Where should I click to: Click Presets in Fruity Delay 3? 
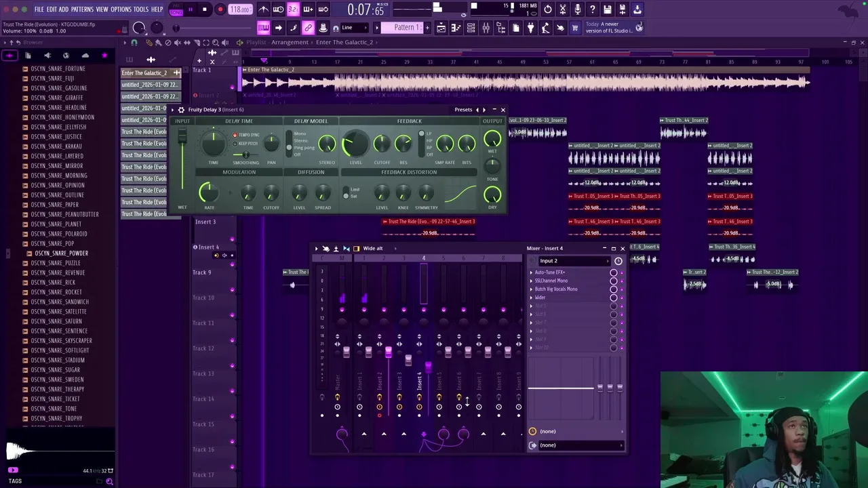coord(463,110)
